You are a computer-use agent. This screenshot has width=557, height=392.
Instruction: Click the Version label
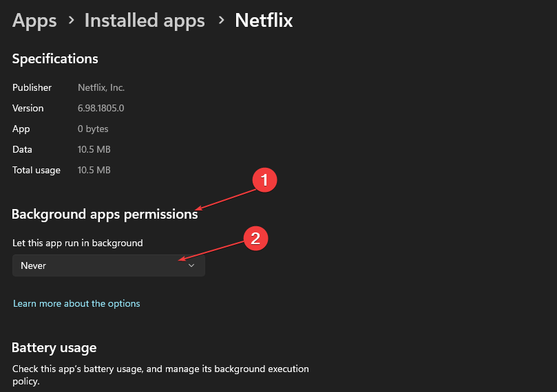[x=28, y=108]
